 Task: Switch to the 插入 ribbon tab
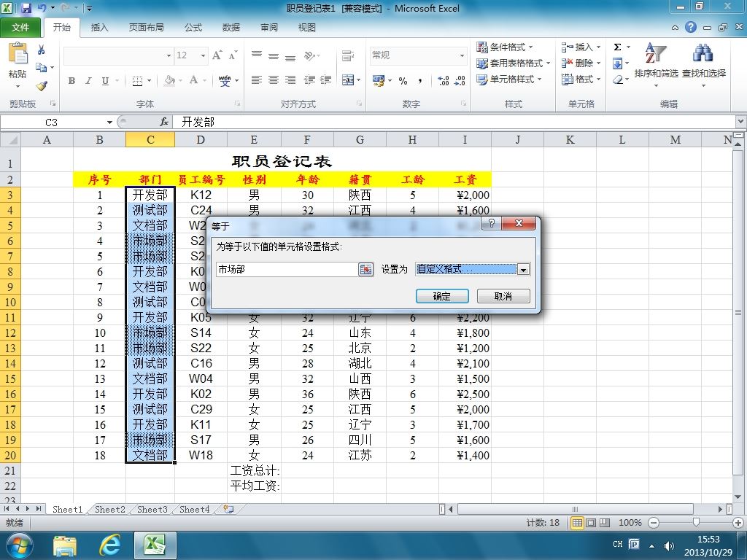point(99,28)
